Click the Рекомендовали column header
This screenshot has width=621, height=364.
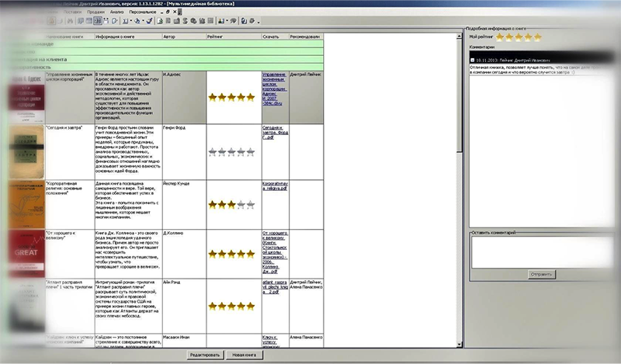coord(306,36)
